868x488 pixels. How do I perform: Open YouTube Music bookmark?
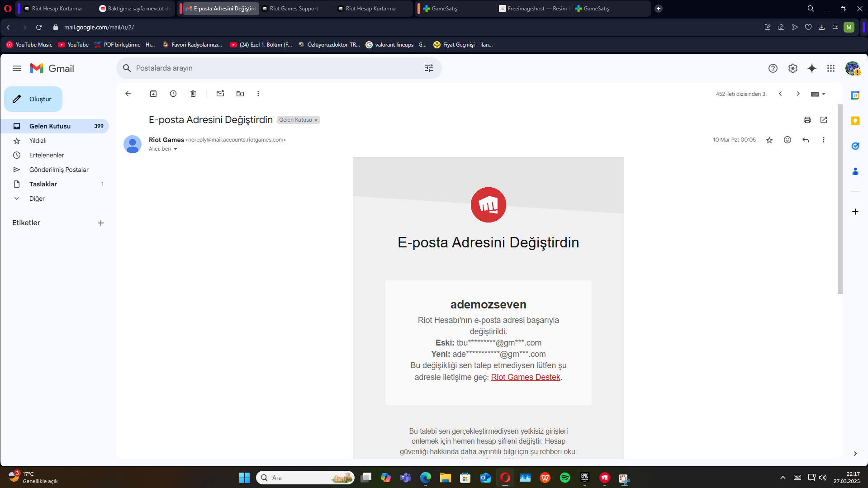[x=29, y=45]
